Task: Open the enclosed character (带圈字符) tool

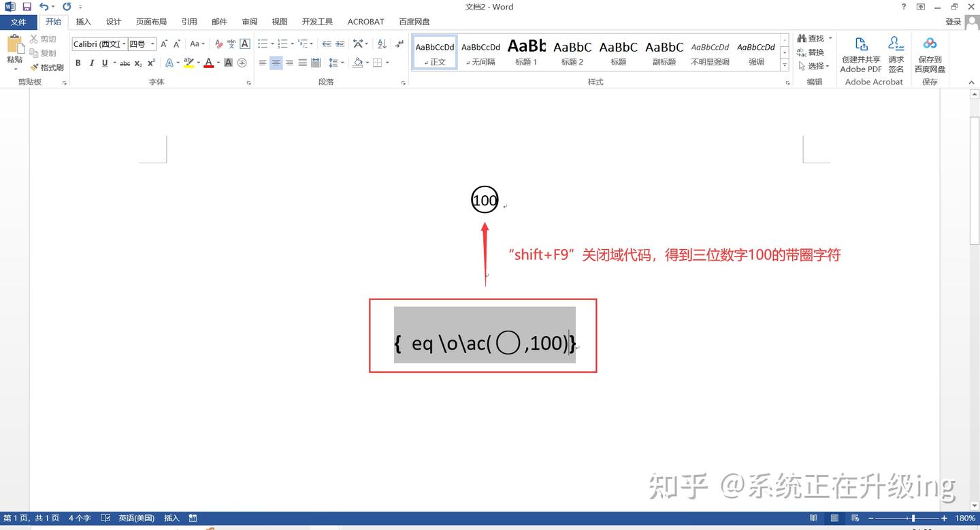Action: click(x=242, y=63)
